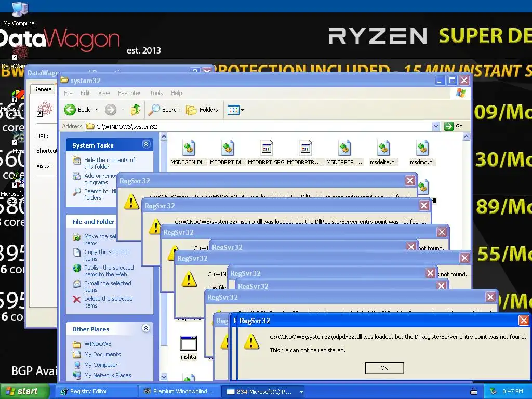The height and width of the screenshot is (399, 532).
Task: Open Search in explorer toolbar
Action: [165, 110]
